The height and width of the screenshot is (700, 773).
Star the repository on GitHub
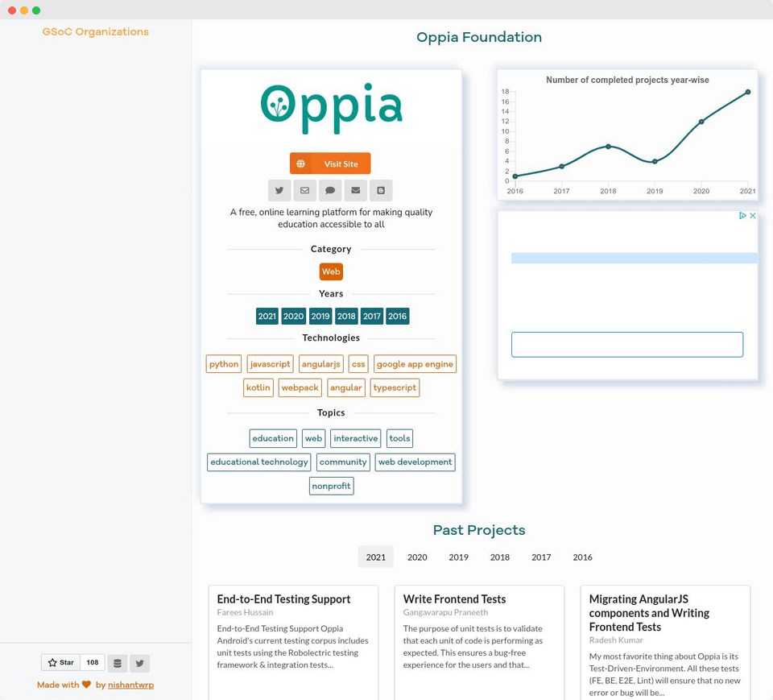coord(60,662)
